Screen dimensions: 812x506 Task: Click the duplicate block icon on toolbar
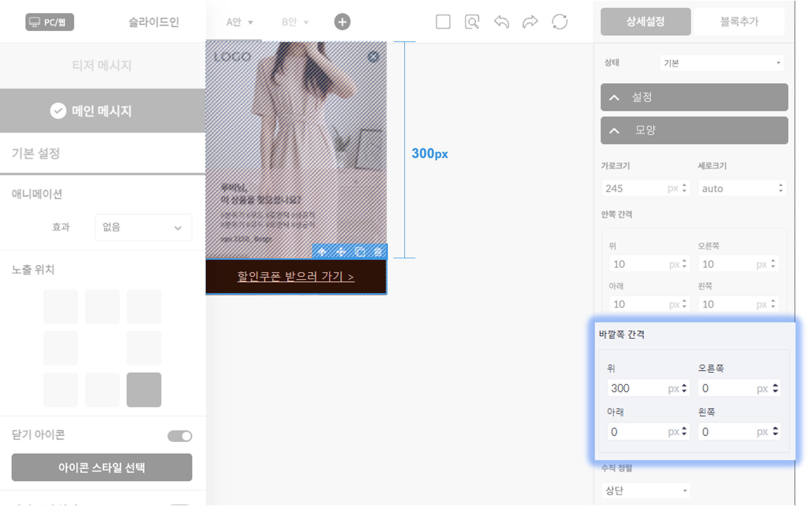click(x=360, y=252)
